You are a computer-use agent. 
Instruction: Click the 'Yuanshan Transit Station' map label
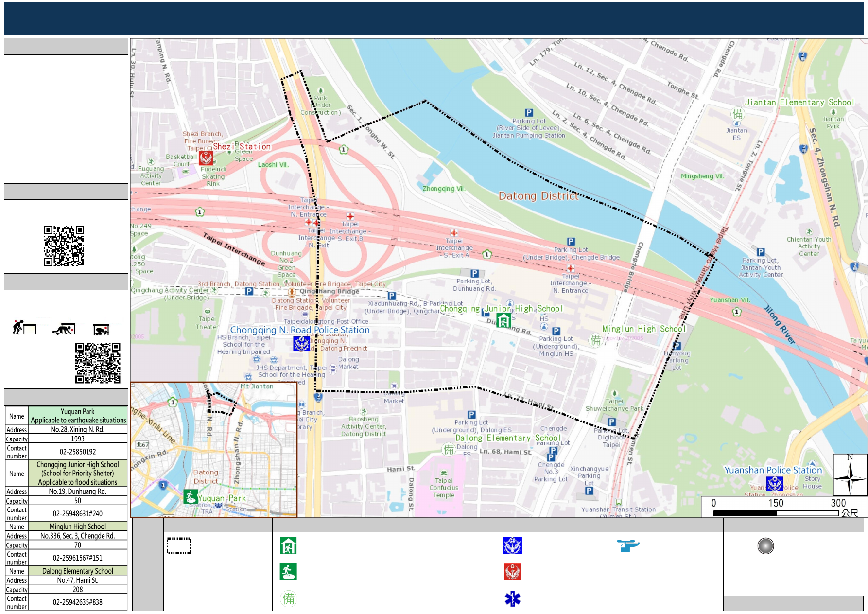tap(618, 510)
